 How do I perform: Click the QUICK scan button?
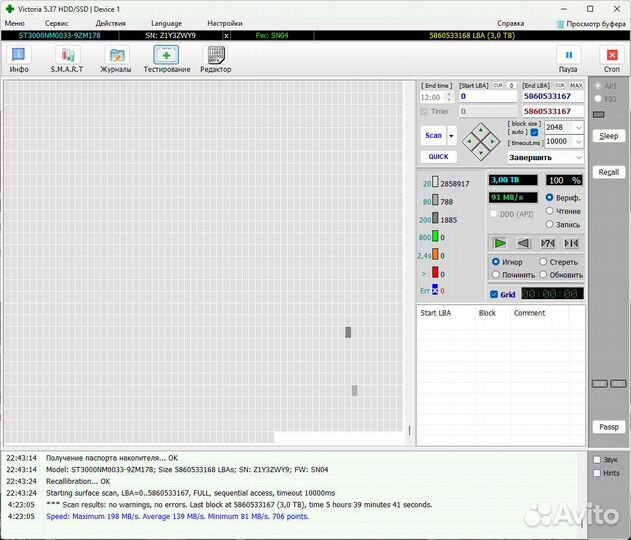tap(438, 157)
